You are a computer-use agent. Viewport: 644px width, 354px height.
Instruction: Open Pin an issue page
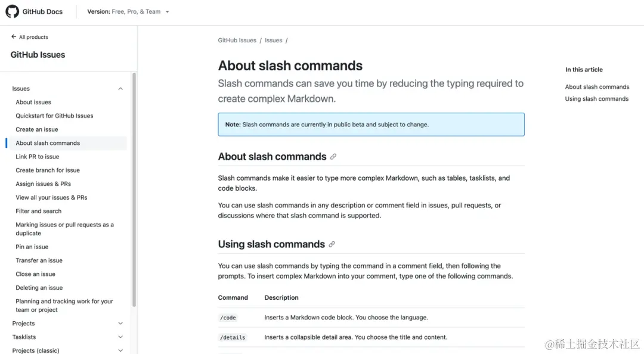coord(32,247)
